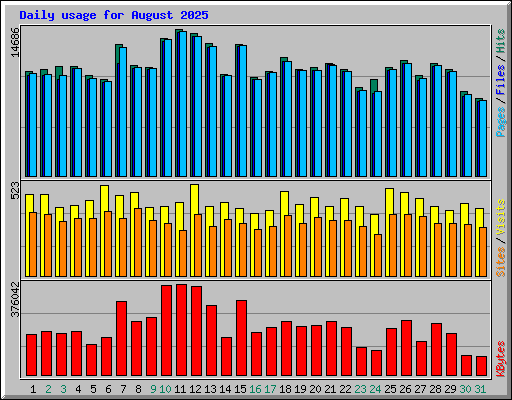Select day 18 on the x-axis
512x400 pixels.
pyautogui.click(x=285, y=389)
